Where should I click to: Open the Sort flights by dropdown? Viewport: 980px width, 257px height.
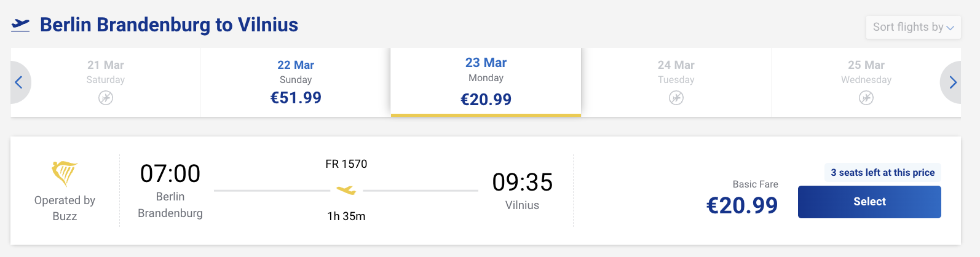tap(913, 27)
